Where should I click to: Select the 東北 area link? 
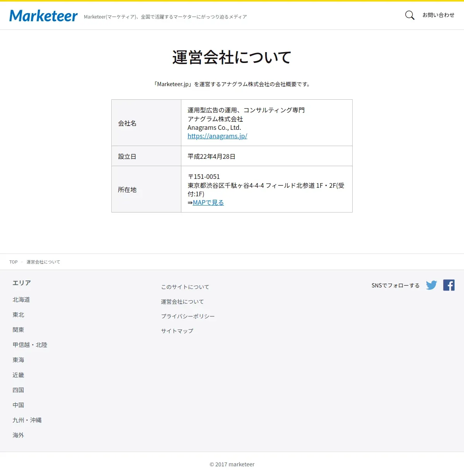pos(18,315)
